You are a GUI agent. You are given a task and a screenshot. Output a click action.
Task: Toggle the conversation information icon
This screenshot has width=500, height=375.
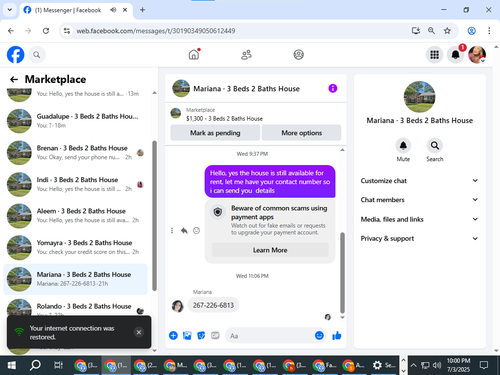point(333,88)
